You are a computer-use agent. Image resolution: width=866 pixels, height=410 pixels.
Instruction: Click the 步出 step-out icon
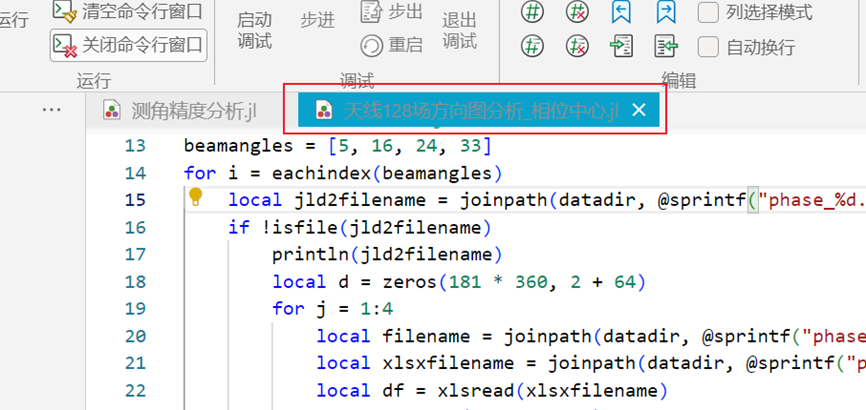(x=372, y=12)
